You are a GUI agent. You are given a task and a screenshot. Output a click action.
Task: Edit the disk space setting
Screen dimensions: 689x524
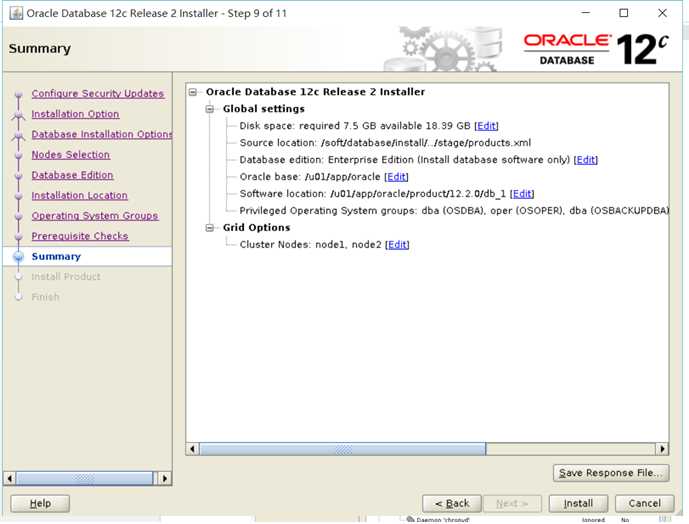pyautogui.click(x=486, y=126)
